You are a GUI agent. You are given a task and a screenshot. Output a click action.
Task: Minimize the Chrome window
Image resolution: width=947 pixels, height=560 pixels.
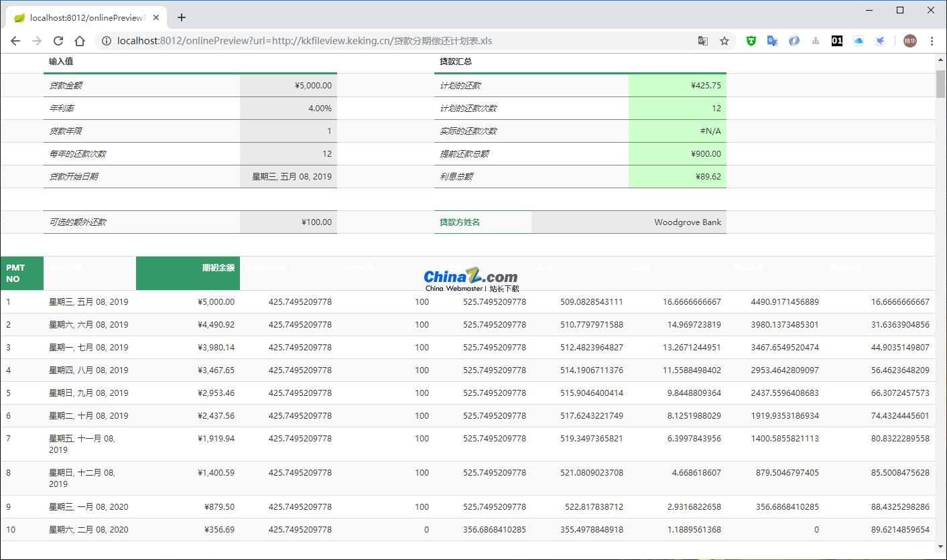869,10
